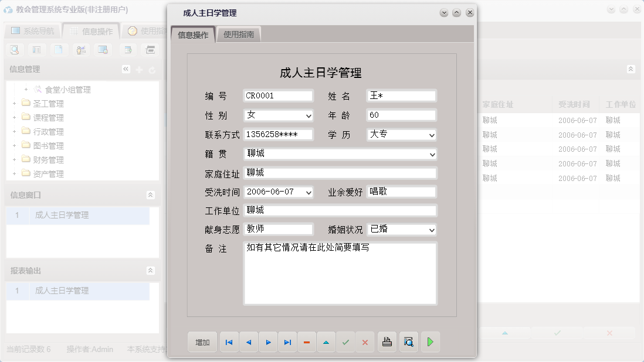Open the 学历 dropdown
Image resolution: width=644 pixels, height=362 pixels.
click(x=432, y=135)
